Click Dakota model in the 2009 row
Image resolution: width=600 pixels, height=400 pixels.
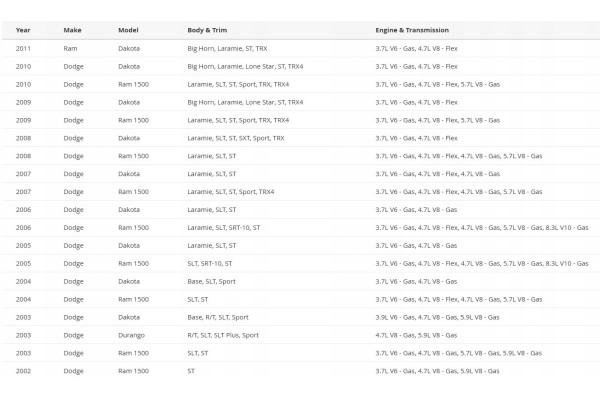[129, 102]
